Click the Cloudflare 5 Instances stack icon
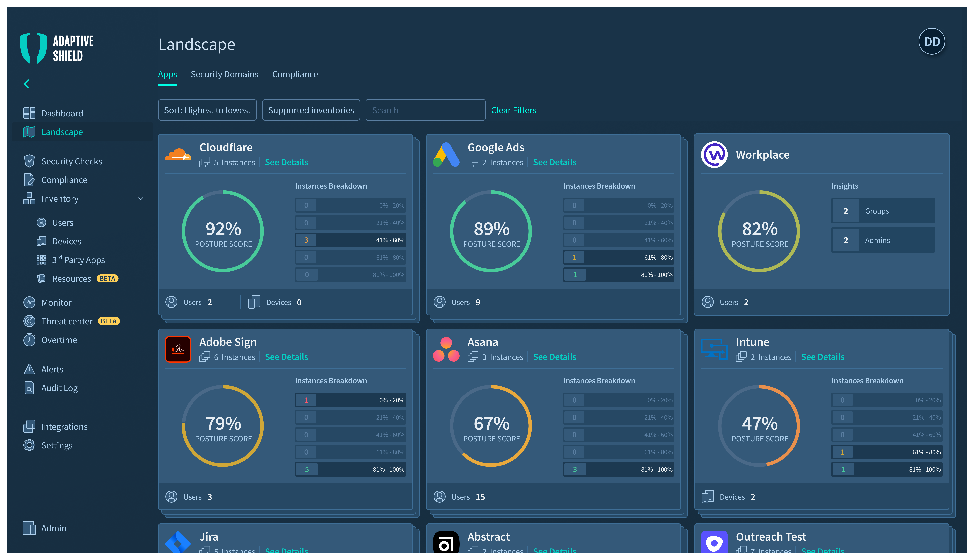 tap(205, 162)
